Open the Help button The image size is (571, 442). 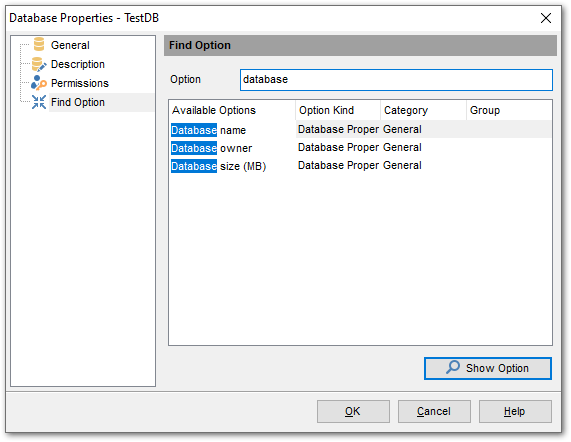coord(515,411)
